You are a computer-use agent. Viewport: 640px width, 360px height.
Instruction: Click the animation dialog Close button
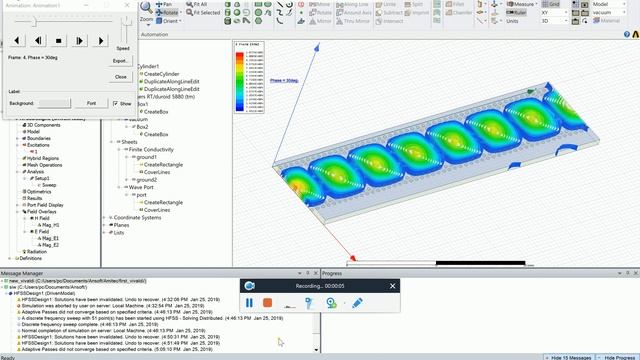(x=120, y=77)
